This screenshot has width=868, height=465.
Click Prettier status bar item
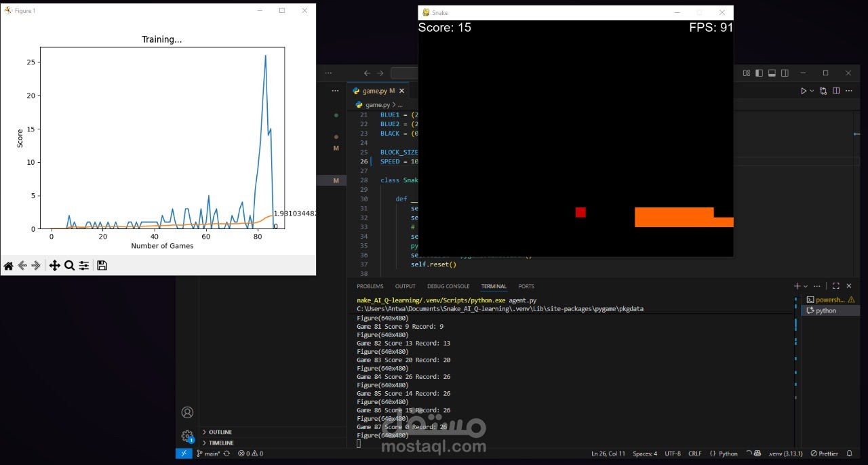click(825, 453)
